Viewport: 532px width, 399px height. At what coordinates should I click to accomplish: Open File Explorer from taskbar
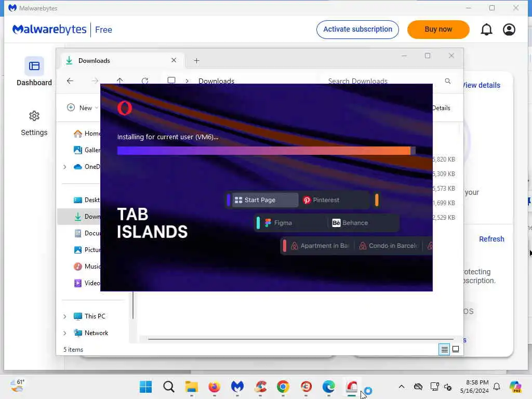pos(191,387)
